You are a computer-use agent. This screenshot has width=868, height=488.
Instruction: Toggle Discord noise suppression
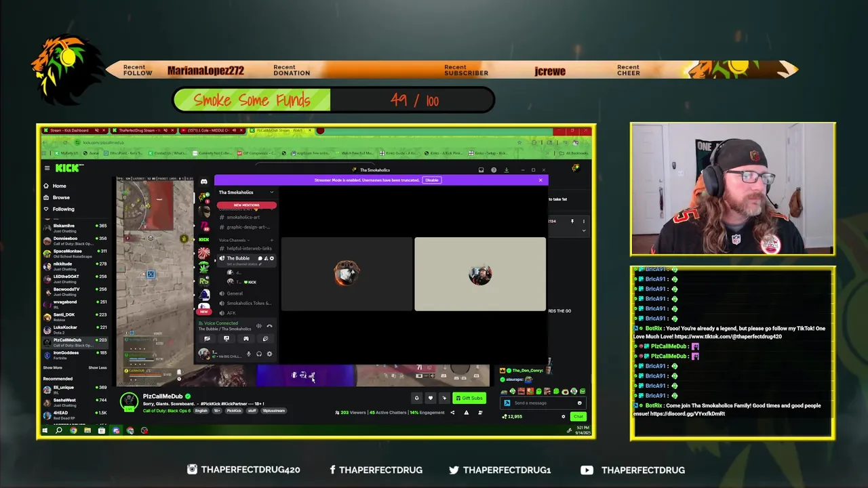259,326
